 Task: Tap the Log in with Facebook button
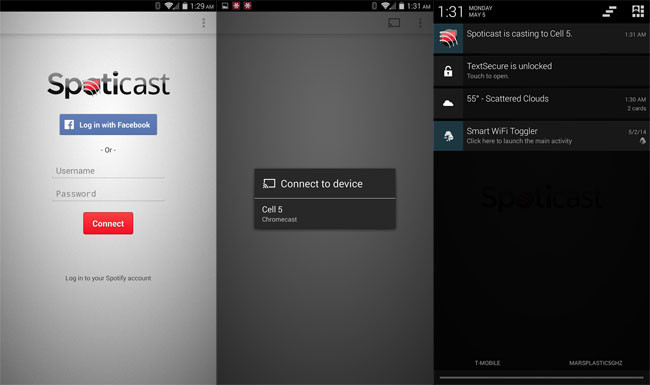(108, 124)
